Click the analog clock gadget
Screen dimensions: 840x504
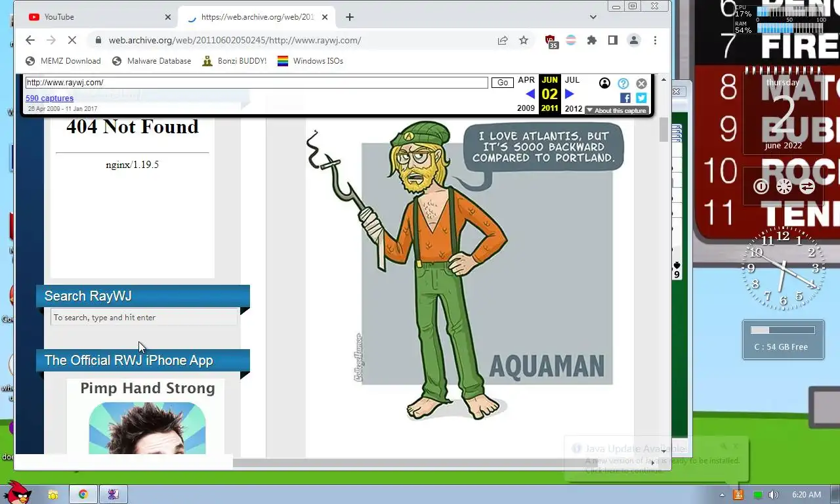coord(783,268)
